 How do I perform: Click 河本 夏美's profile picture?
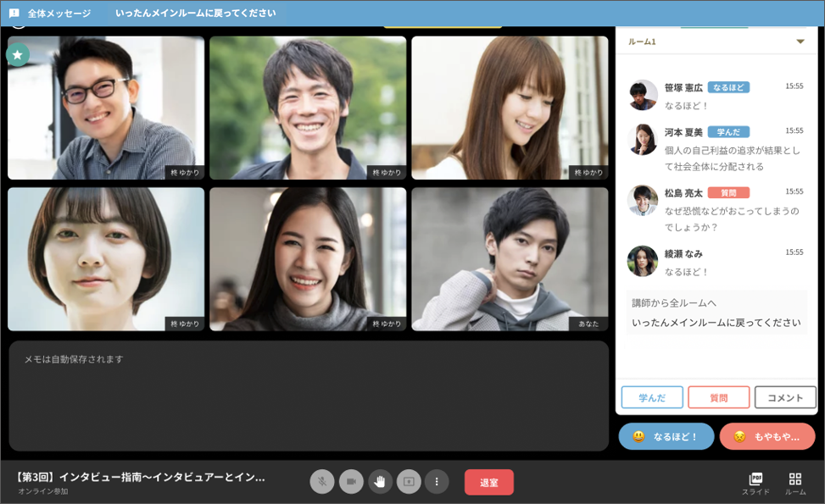643,140
